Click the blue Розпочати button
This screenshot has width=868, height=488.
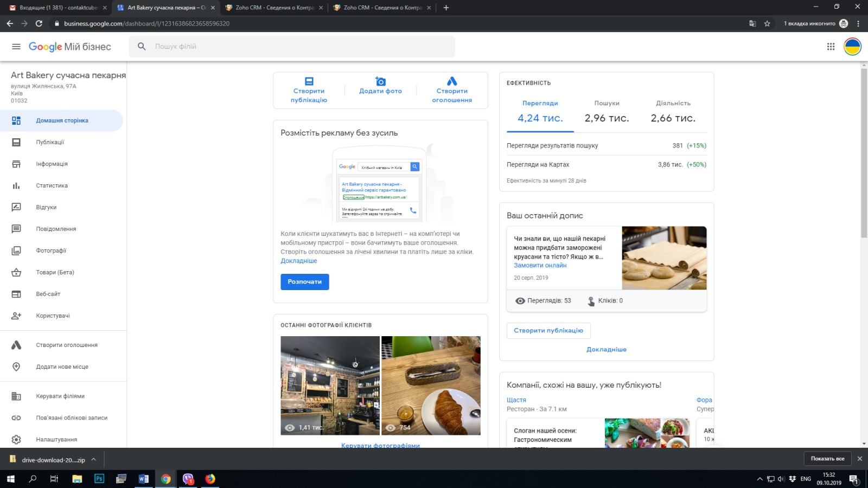(x=305, y=282)
